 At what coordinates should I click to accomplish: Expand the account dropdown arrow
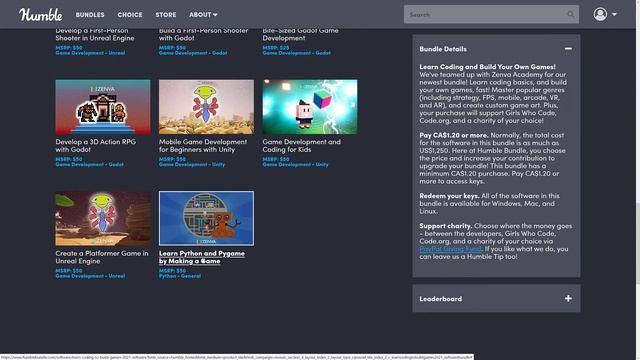(x=614, y=14)
